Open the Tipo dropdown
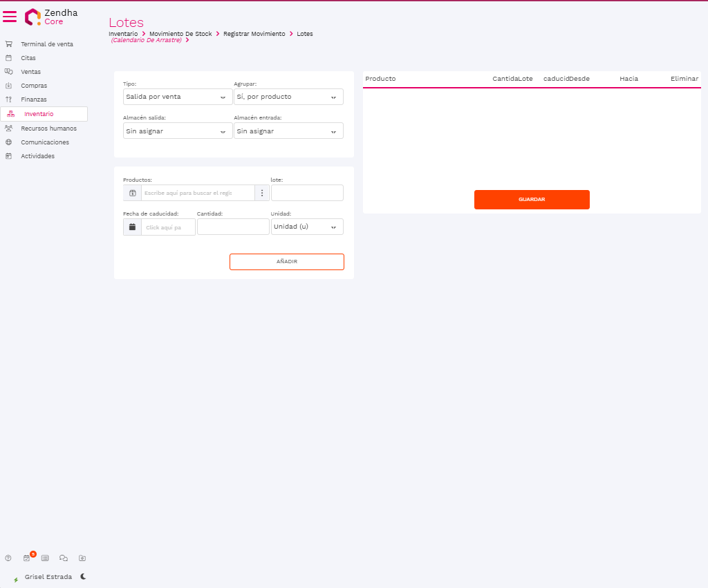Image resolution: width=708 pixels, height=588 pixels. pyautogui.click(x=178, y=97)
